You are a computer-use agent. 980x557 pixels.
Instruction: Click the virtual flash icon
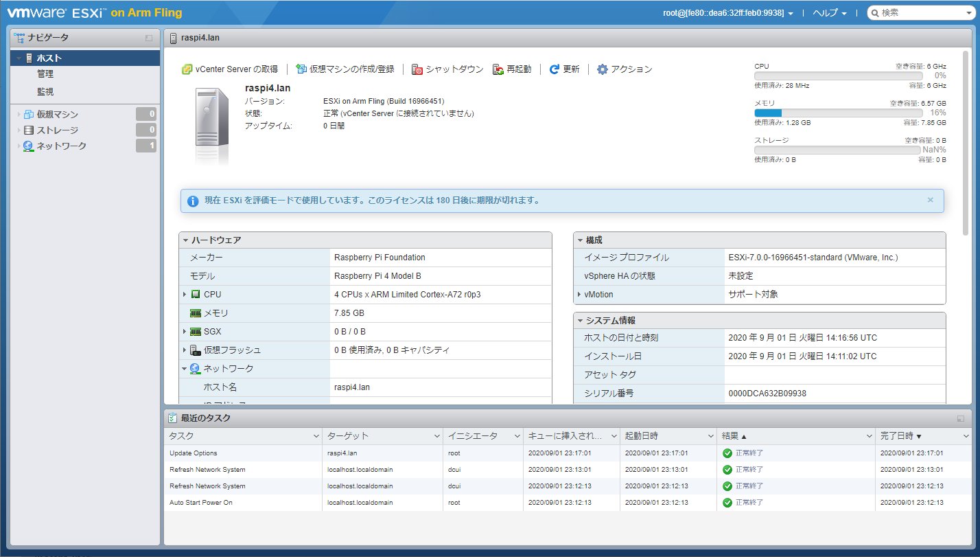coord(196,350)
